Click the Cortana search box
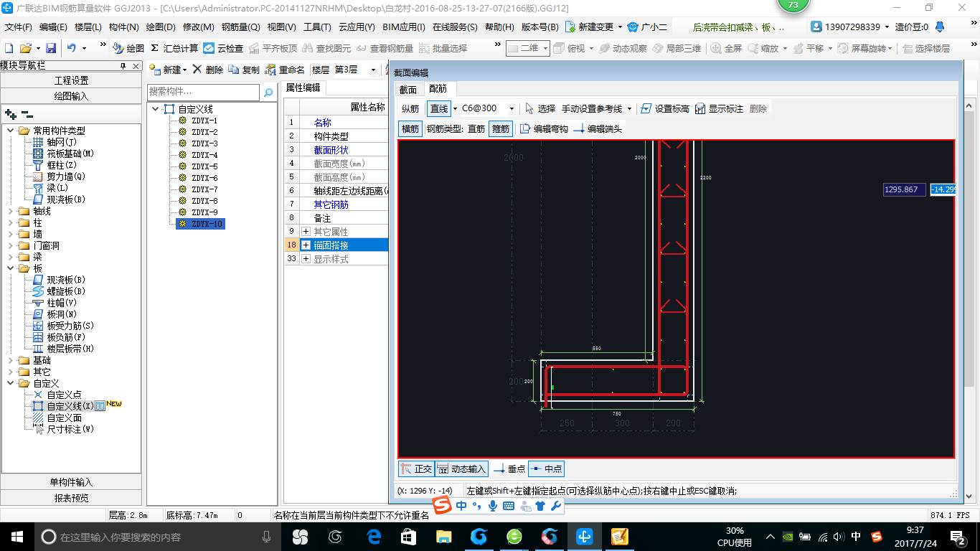 coord(158,537)
